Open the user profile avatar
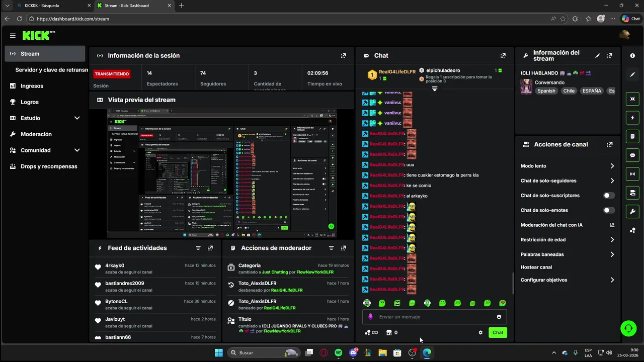 pyautogui.click(x=624, y=35)
